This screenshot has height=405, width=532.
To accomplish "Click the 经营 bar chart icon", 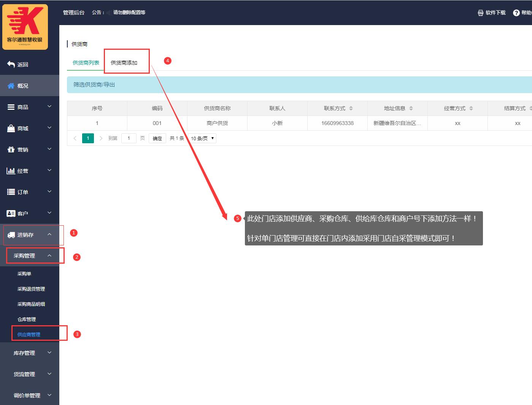I will (11, 171).
